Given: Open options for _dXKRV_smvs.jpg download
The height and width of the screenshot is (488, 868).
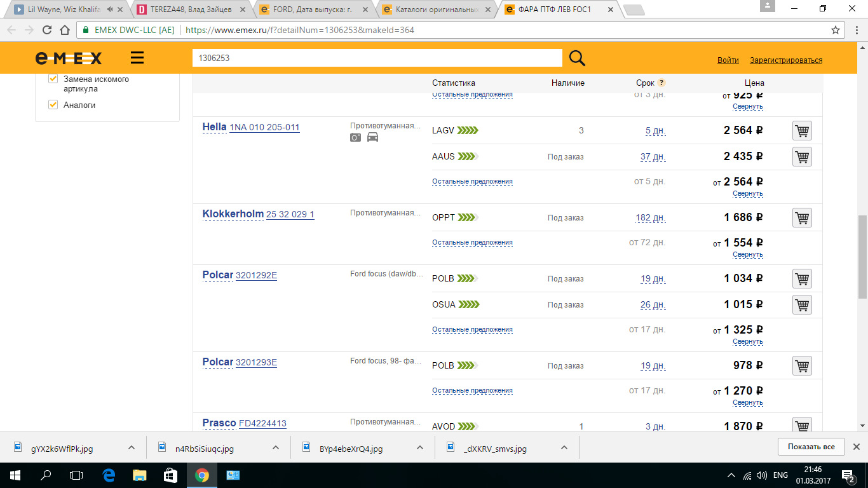Looking at the screenshot, I should (564, 448).
